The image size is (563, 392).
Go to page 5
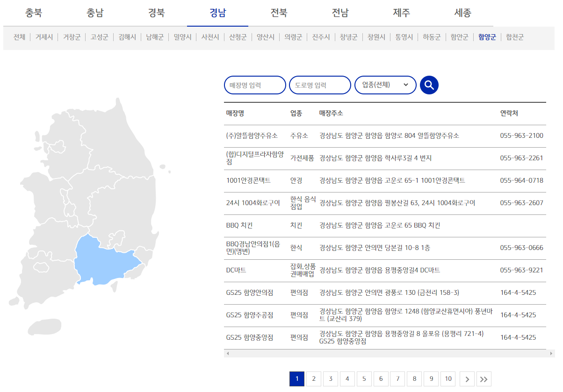pyautogui.click(x=364, y=379)
